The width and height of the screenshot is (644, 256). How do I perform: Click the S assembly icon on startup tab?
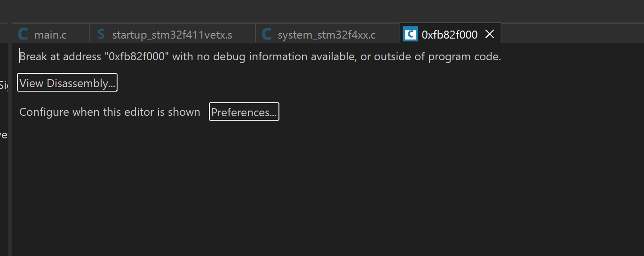[101, 34]
